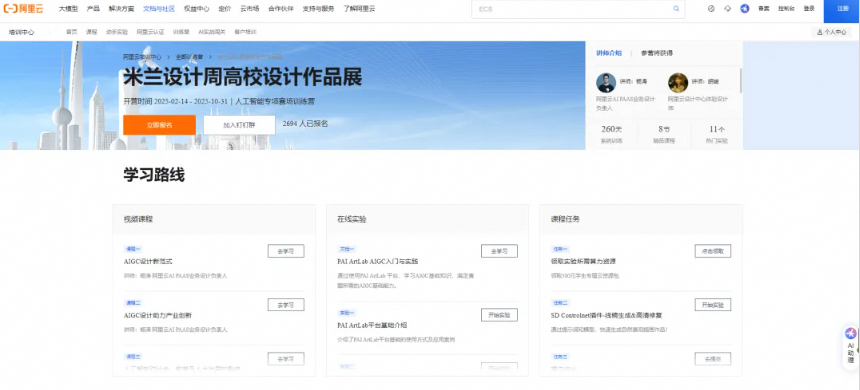Open the 了解阿里云 menu
The width and height of the screenshot is (860, 390).
(x=359, y=9)
